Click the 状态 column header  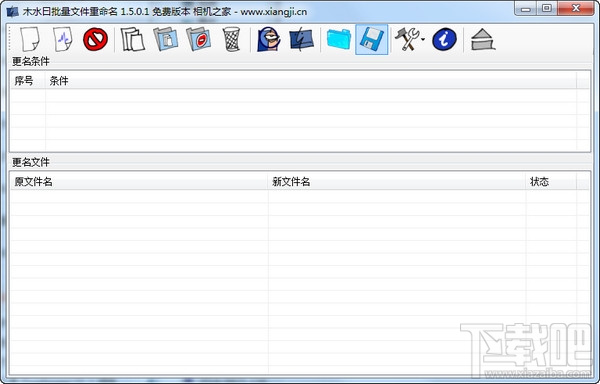(x=551, y=182)
